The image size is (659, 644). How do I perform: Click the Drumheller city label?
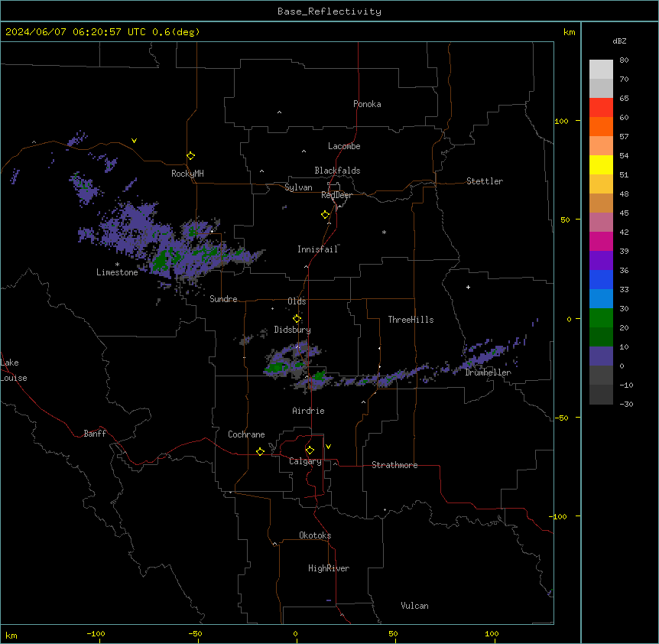488,372
